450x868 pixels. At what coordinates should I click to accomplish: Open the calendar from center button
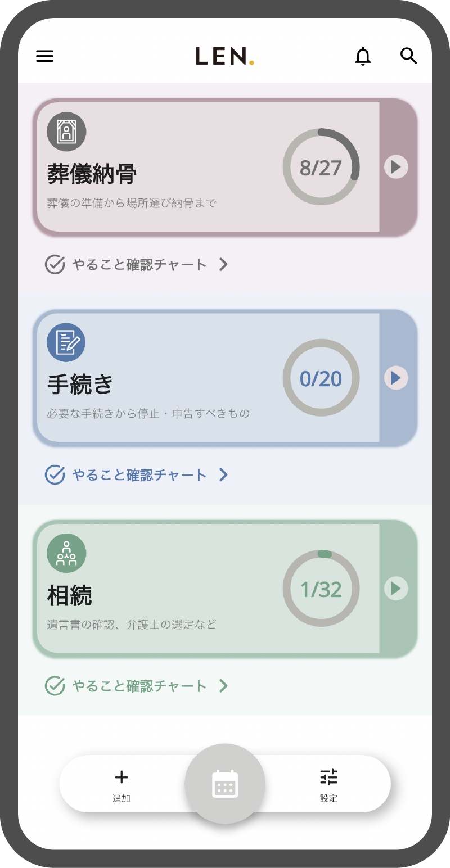click(225, 784)
